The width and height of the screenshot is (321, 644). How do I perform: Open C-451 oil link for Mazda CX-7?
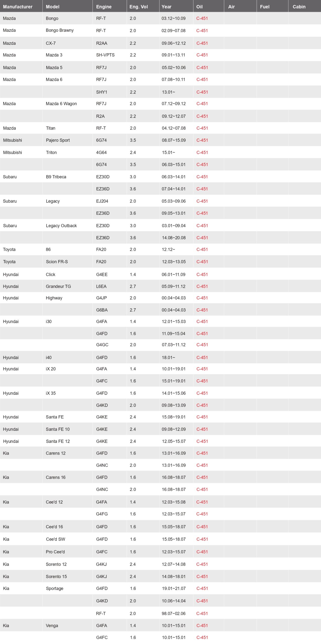coord(202,43)
